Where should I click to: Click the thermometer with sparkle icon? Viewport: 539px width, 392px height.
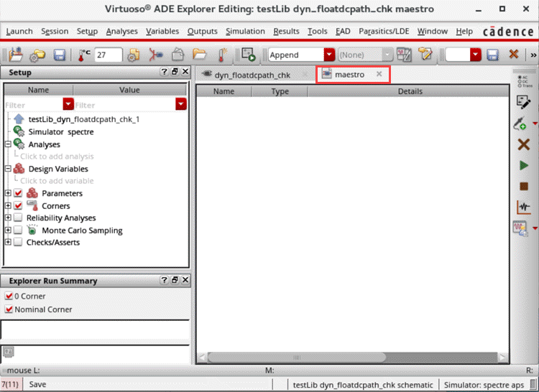pyautogui.click(x=222, y=55)
